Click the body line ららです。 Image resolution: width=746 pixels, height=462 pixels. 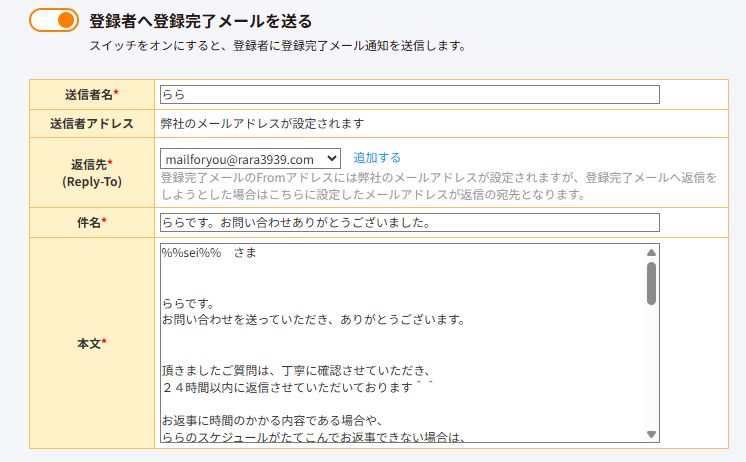(188, 303)
